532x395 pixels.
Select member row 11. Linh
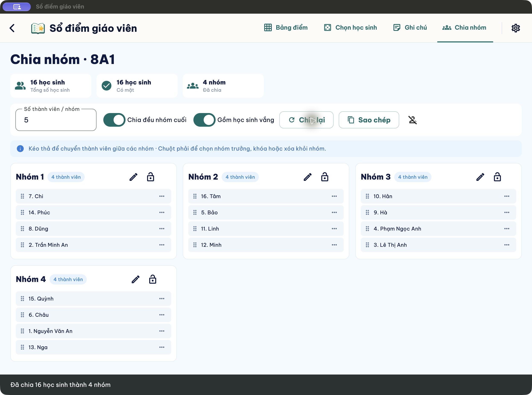tap(266, 229)
